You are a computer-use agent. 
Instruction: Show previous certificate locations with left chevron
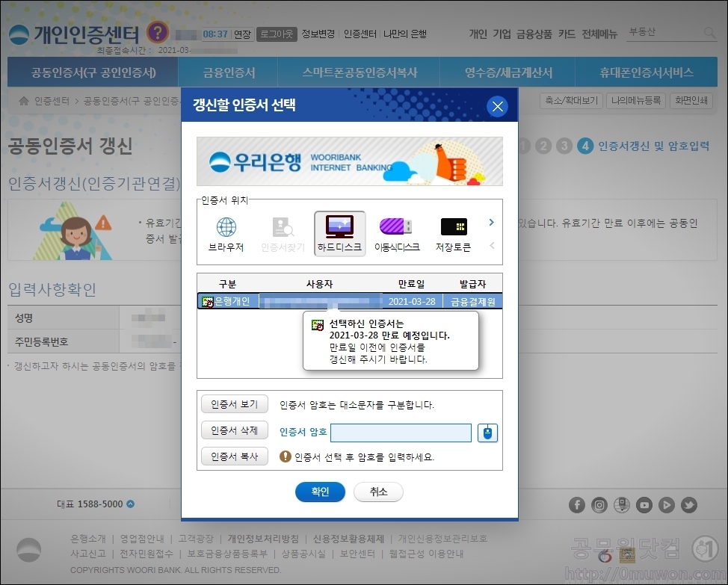coord(492,245)
